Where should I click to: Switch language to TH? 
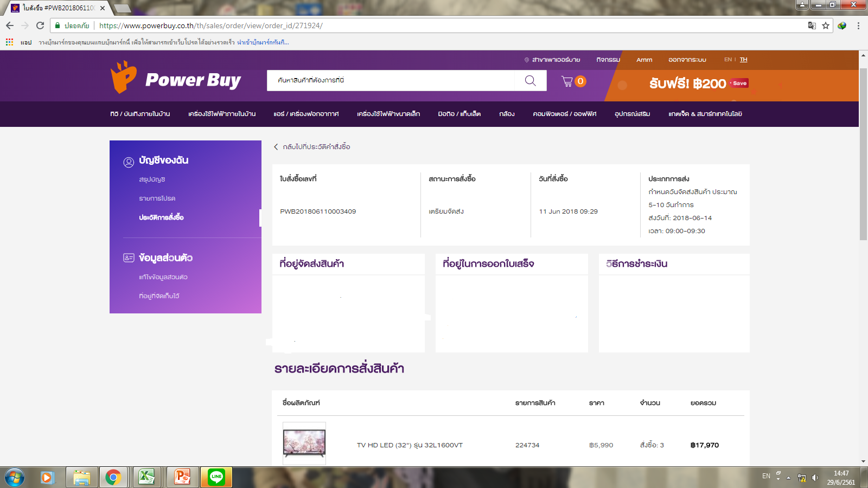(743, 60)
